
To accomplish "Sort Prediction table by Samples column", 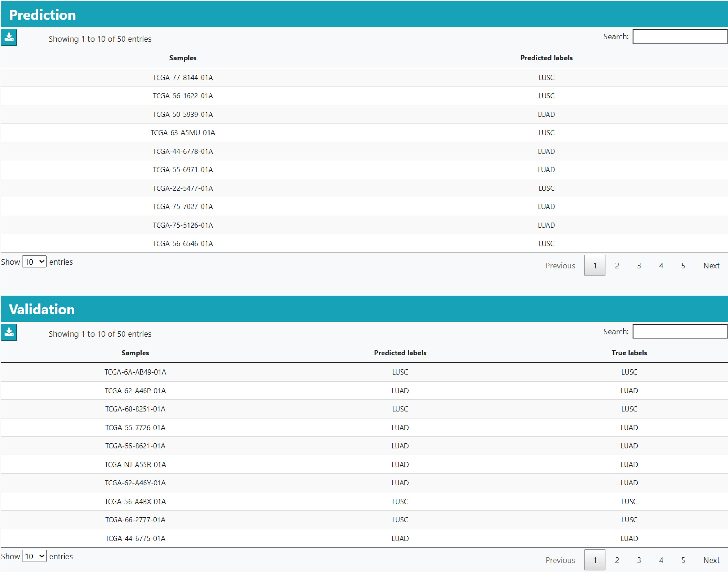I will (x=183, y=58).
